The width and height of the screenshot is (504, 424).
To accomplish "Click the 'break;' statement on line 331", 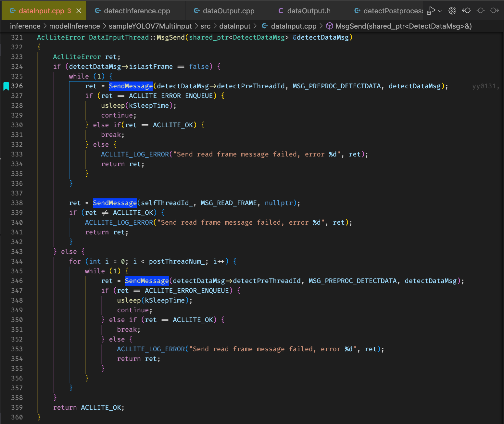I will pyautogui.click(x=113, y=135).
